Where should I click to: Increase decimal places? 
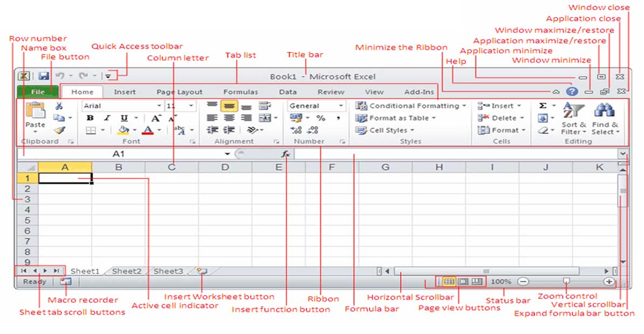[296, 130]
